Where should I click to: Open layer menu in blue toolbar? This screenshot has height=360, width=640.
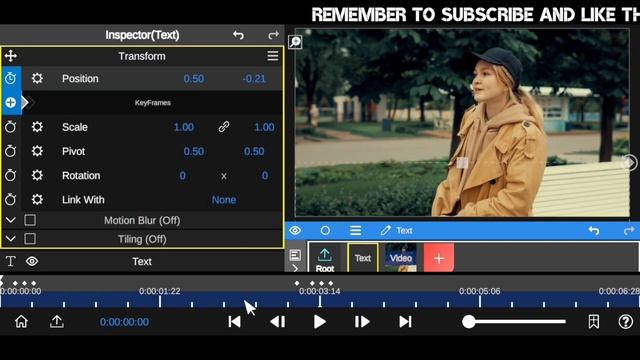356,231
